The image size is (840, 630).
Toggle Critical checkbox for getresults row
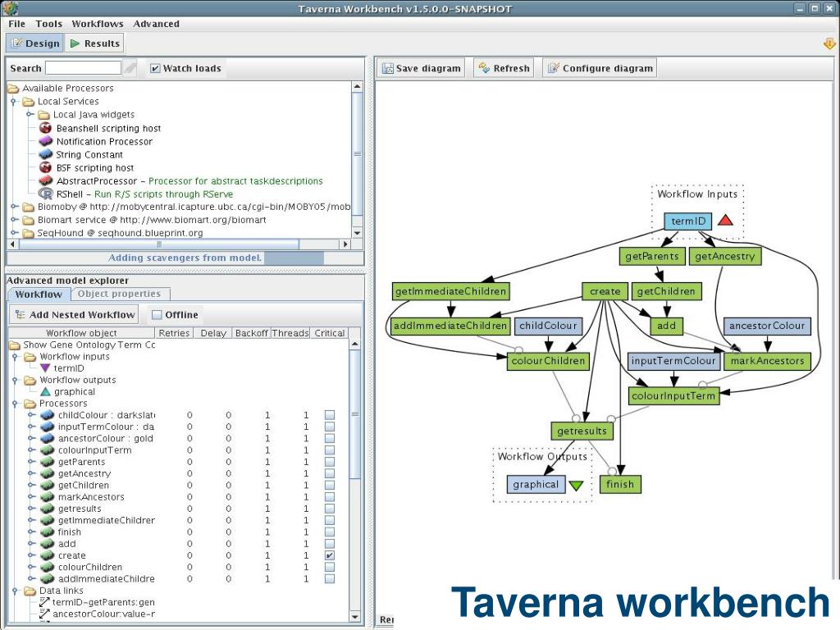(x=330, y=509)
